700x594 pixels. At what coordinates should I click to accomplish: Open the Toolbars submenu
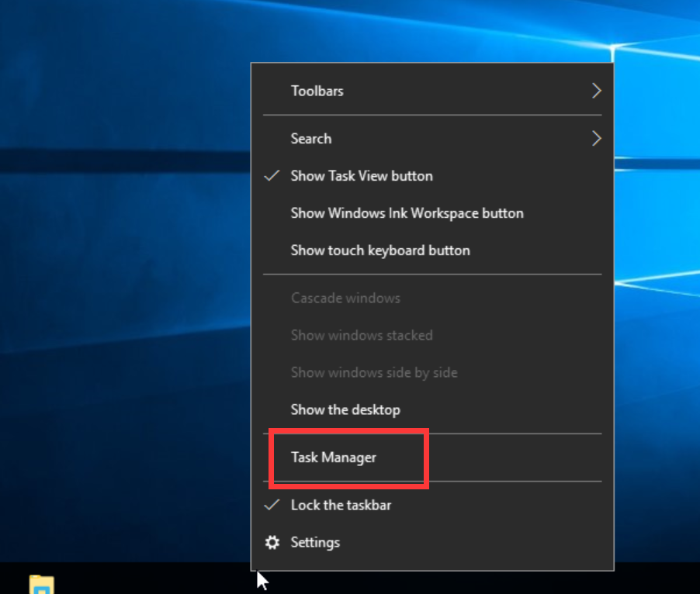click(x=432, y=91)
